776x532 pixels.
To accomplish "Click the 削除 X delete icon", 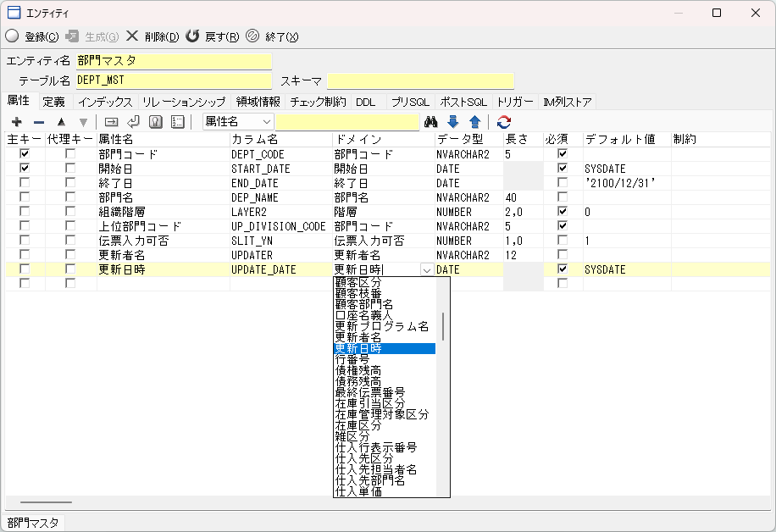I will pyautogui.click(x=132, y=36).
